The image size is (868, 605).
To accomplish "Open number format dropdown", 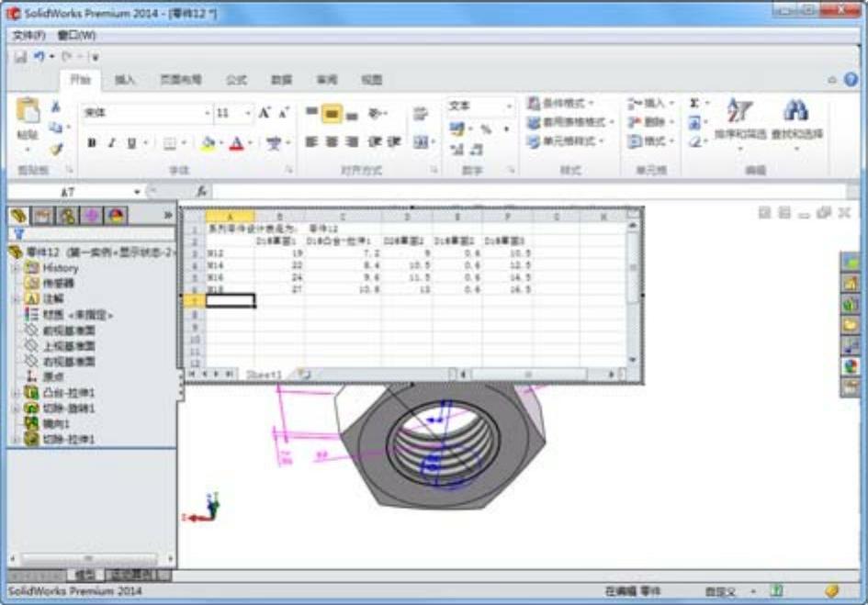I will click(x=508, y=106).
